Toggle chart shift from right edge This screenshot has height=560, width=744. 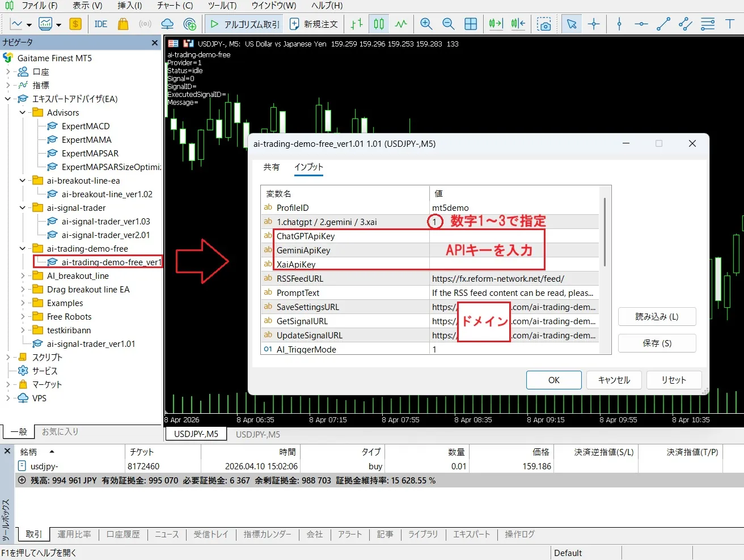coord(518,24)
